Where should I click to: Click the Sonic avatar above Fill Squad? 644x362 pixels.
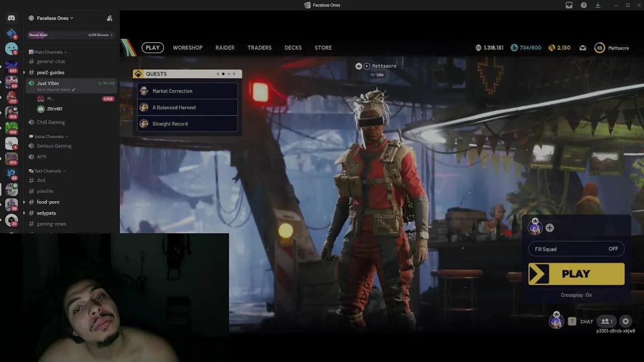point(535,227)
